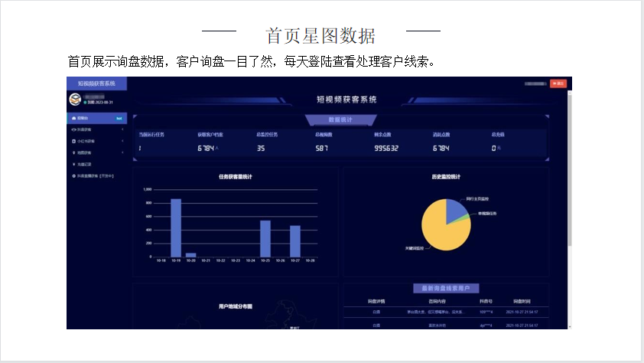Click the 抖音直播获客 gear icon
This screenshot has width=644, height=363.
coord(74,176)
